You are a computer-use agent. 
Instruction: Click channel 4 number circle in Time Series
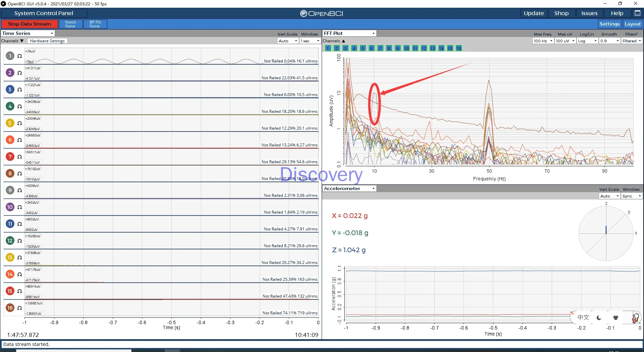pyautogui.click(x=10, y=106)
